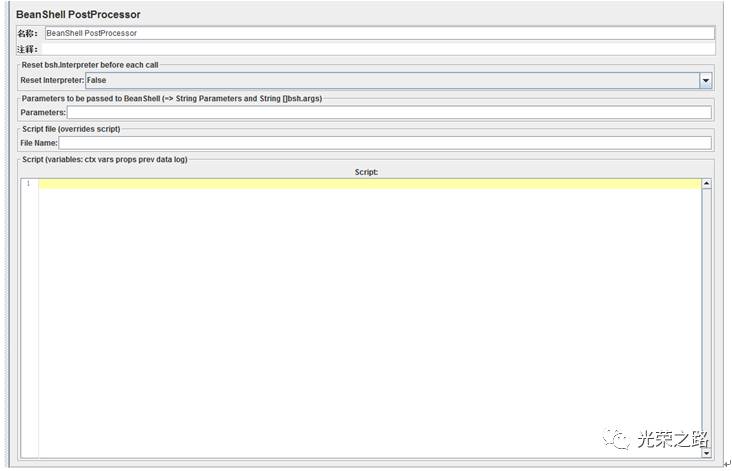The image size is (732, 471).
Task: Click the script editor vertical scrollbar track
Action: pos(706,318)
